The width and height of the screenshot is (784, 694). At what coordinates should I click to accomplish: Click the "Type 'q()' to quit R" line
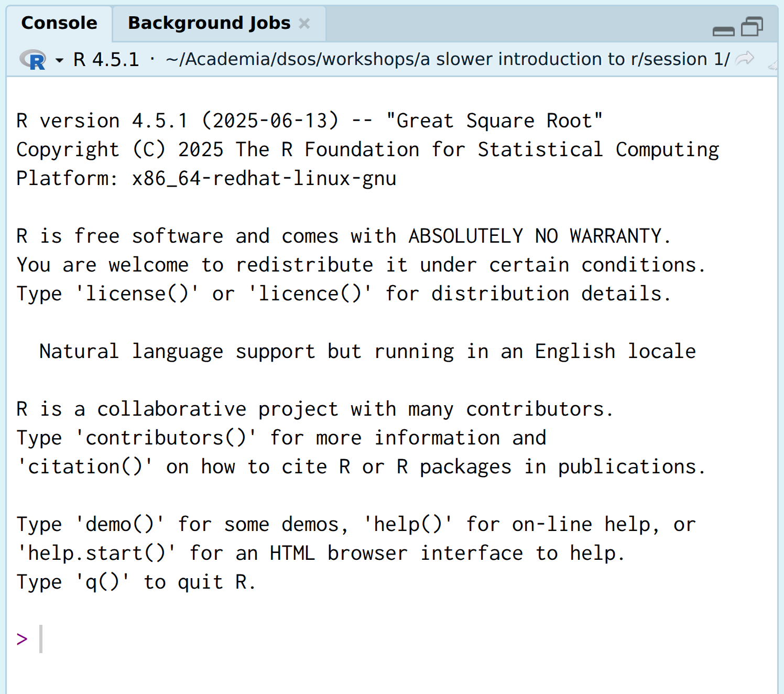[x=136, y=582]
